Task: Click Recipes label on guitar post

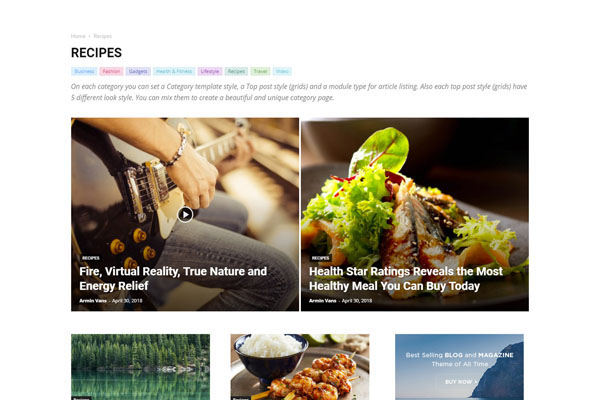Action: click(x=91, y=258)
